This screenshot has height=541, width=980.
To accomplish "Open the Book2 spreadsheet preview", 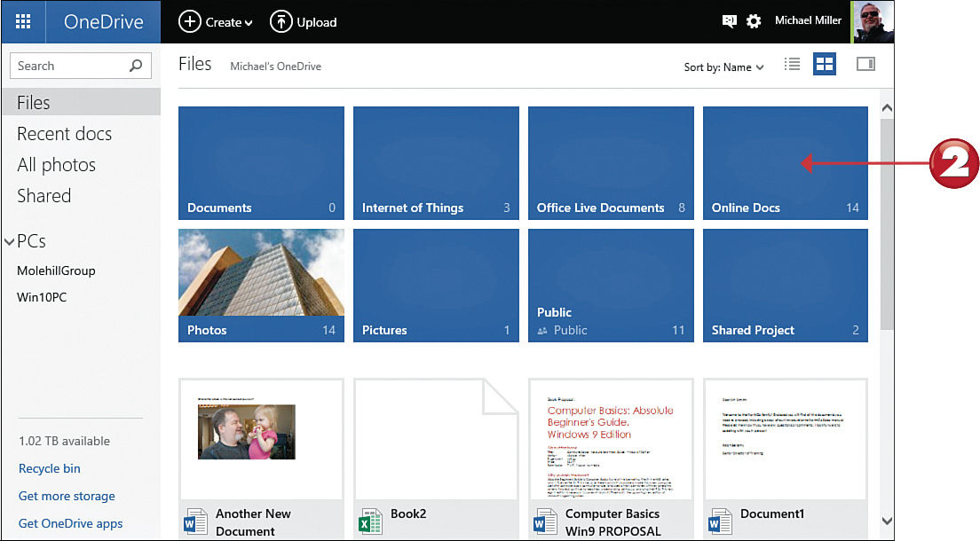I will coord(436,439).
